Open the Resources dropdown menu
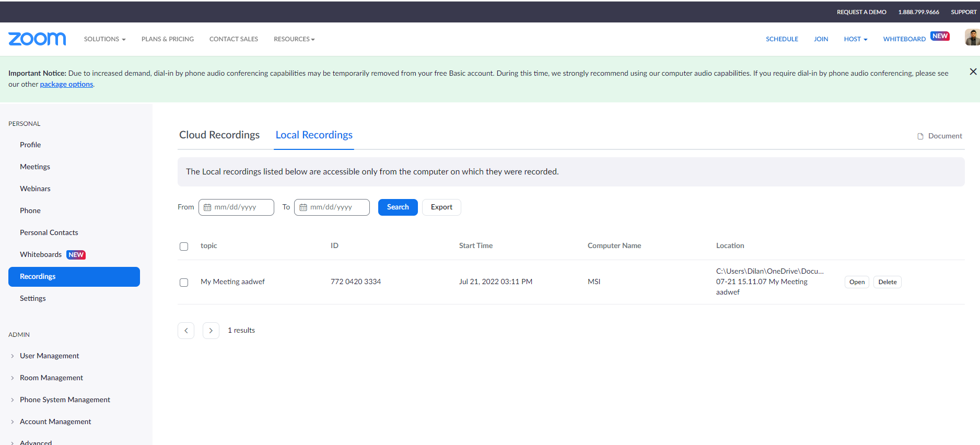The width and height of the screenshot is (980, 445). coord(294,39)
